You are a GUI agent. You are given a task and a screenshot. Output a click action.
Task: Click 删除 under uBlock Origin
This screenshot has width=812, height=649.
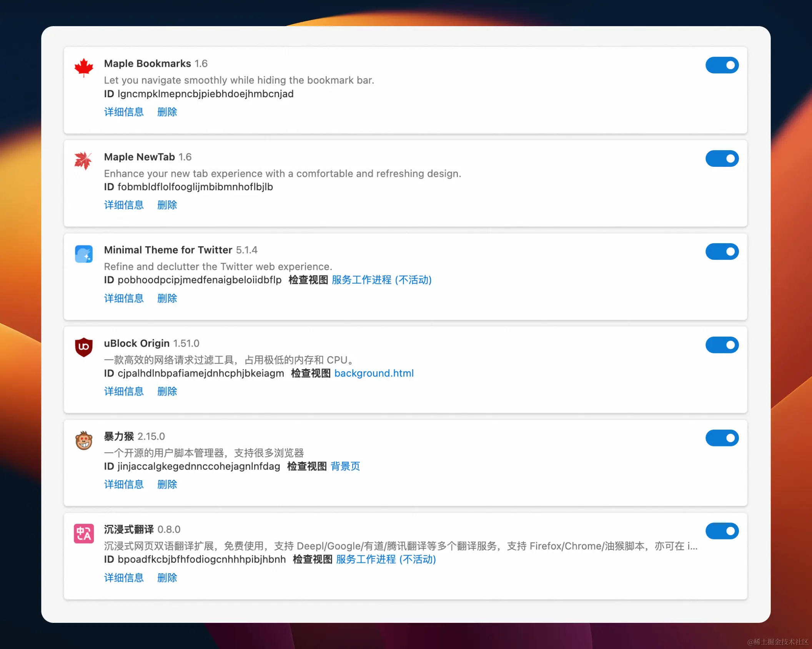tap(167, 391)
